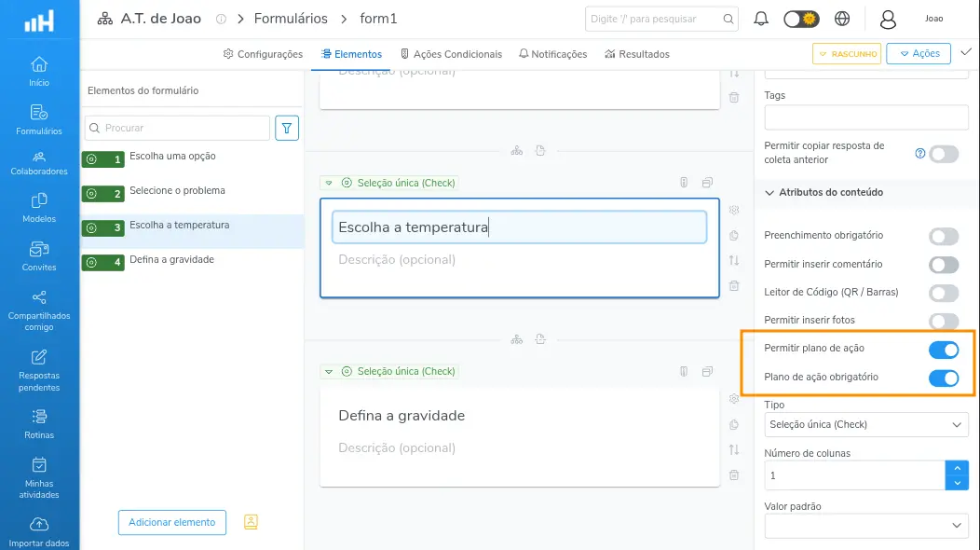980x550 pixels.
Task: Open Rotinas in the sidebar
Action: click(x=39, y=424)
